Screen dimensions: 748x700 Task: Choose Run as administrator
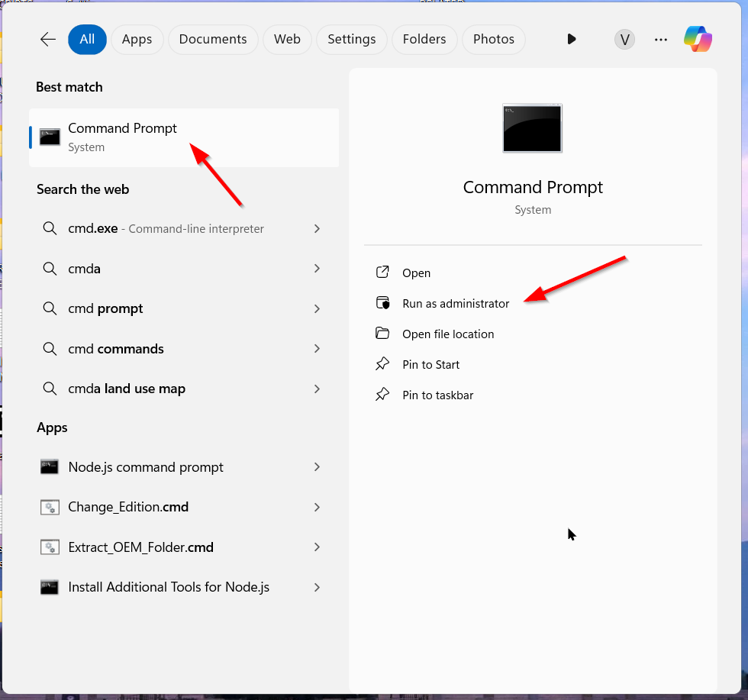[x=456, y=304]
